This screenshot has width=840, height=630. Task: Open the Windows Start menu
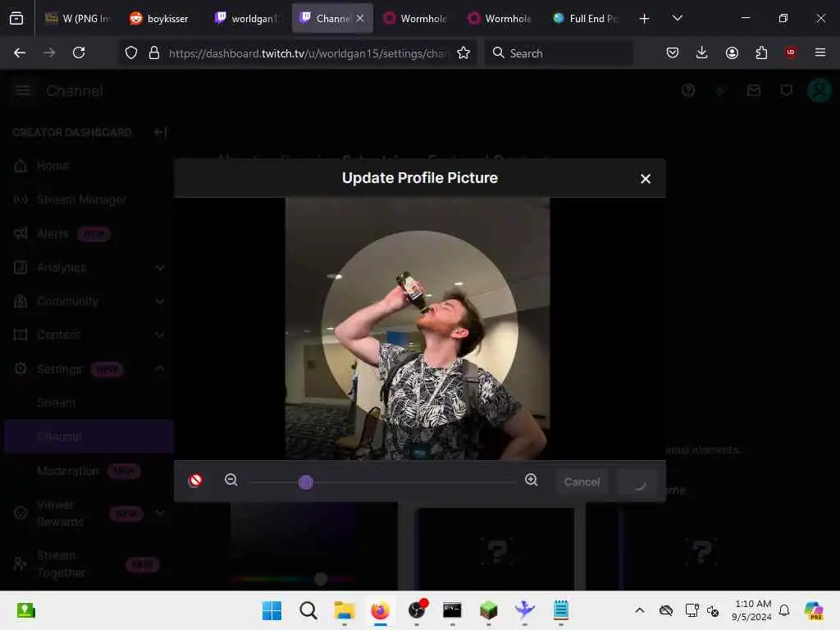click(272, 610)
